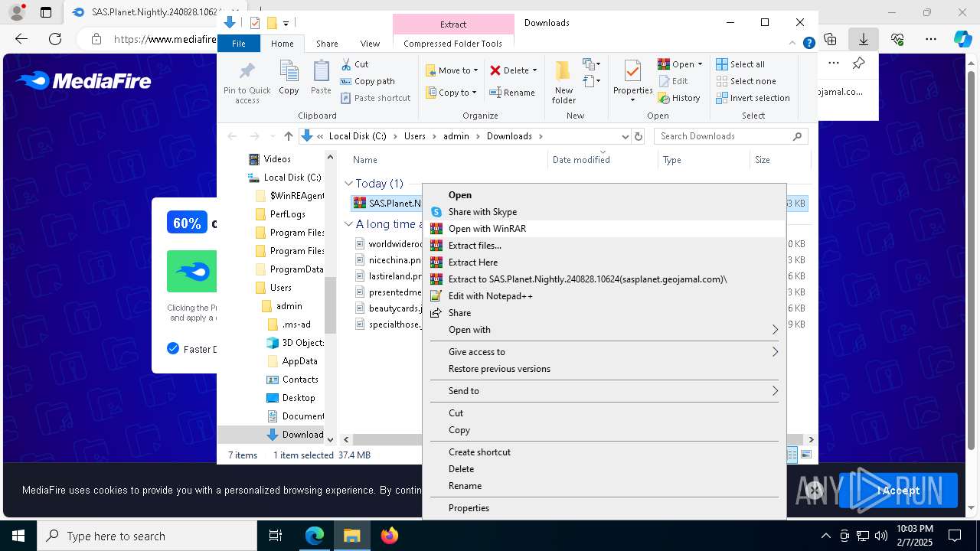
Task: Click the Date modified column header
Action: [x=603, y=160]
